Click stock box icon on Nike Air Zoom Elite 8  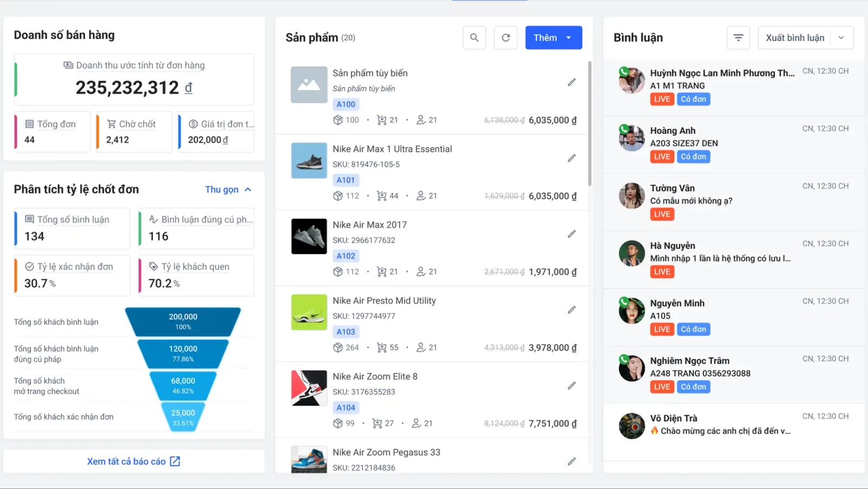[337, 423]
